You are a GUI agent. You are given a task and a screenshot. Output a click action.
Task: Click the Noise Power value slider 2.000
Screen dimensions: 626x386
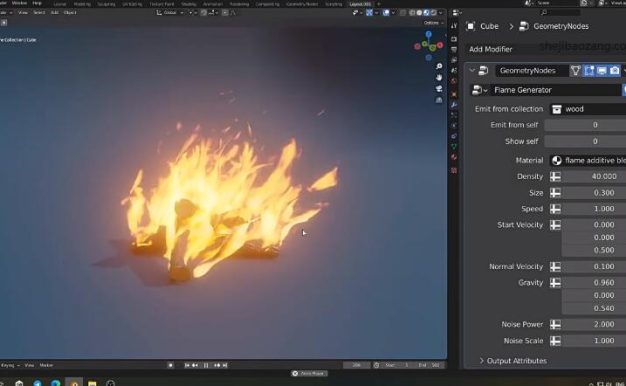[x=594, y=325]
